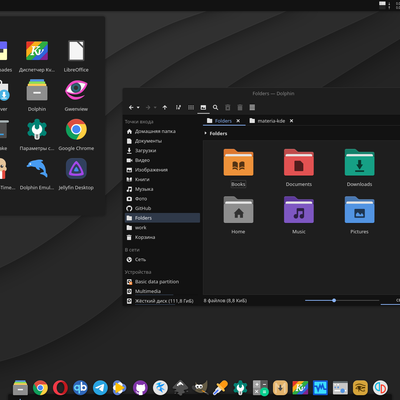Viewport: 400px width, 400px height.
Task: Open the trash entry in the Places panel
Action: coord(162,237)
